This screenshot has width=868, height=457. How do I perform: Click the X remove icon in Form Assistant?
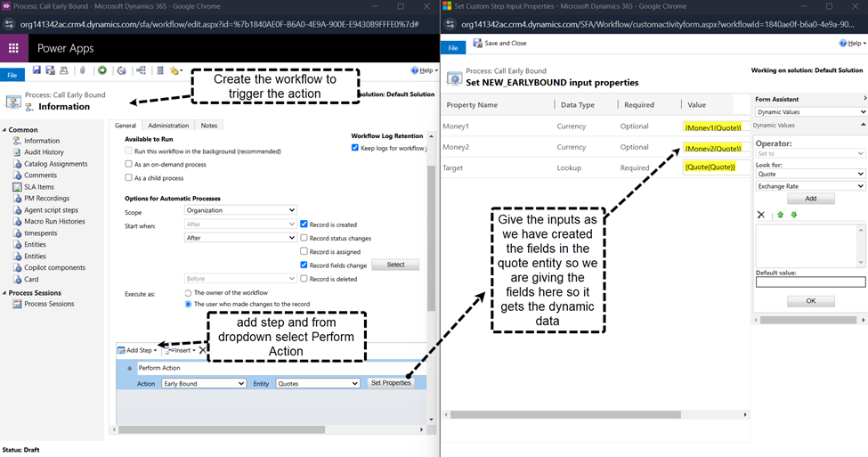(x=761, y=215)
